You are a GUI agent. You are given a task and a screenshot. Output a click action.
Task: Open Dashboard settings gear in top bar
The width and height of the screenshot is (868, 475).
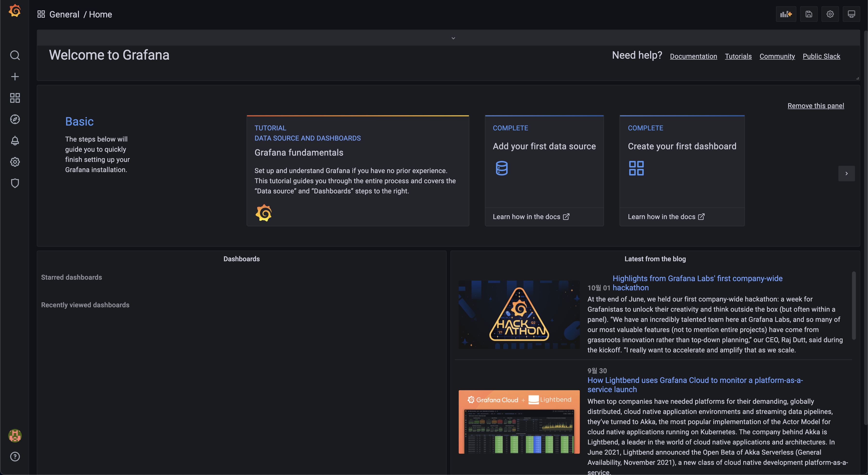pos(830,14)
